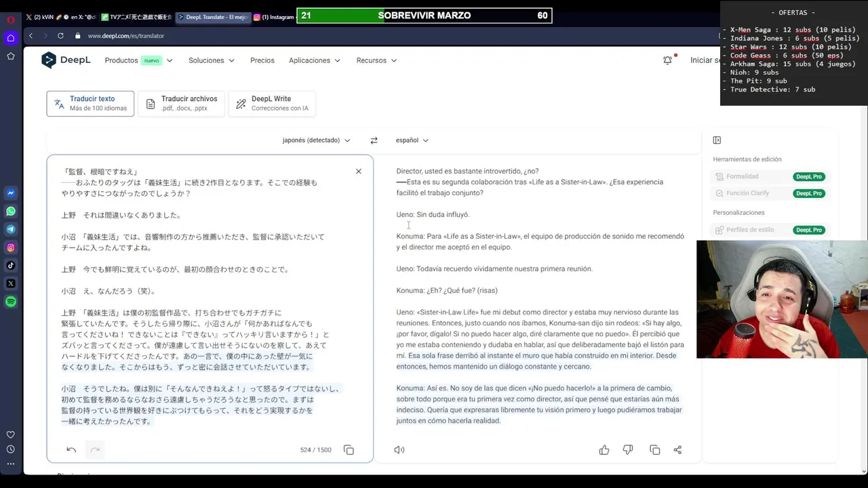
Task: Click the DeepL Pro badge beside Función Clarify
Action: [809, 193]
